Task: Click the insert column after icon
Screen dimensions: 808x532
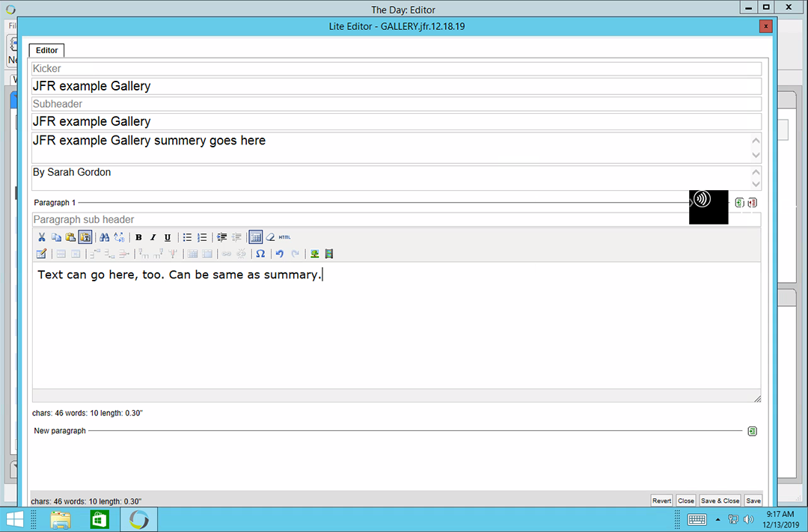Action: coord(158,254)
